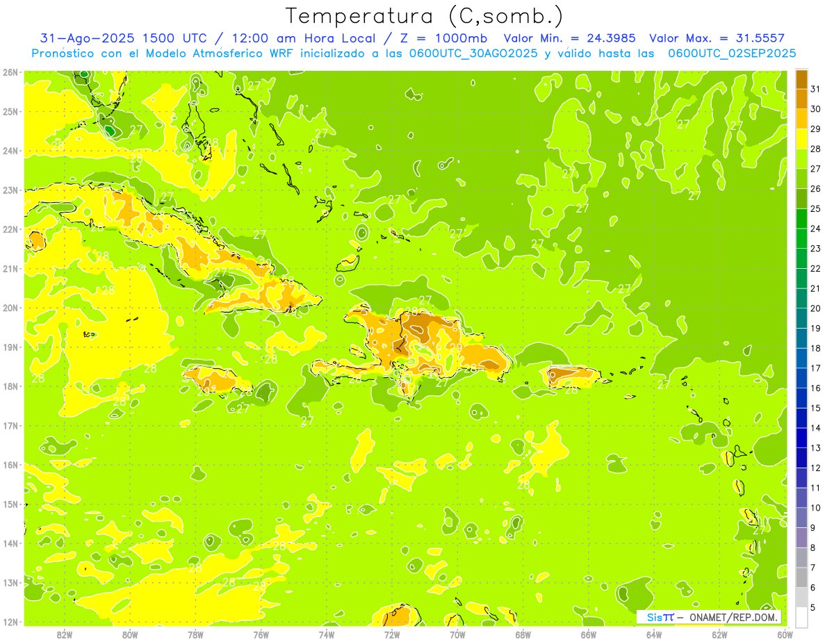Pick the green swatch between 26 and 27
This screenshot has height=644, width=834.
(801, 179)
